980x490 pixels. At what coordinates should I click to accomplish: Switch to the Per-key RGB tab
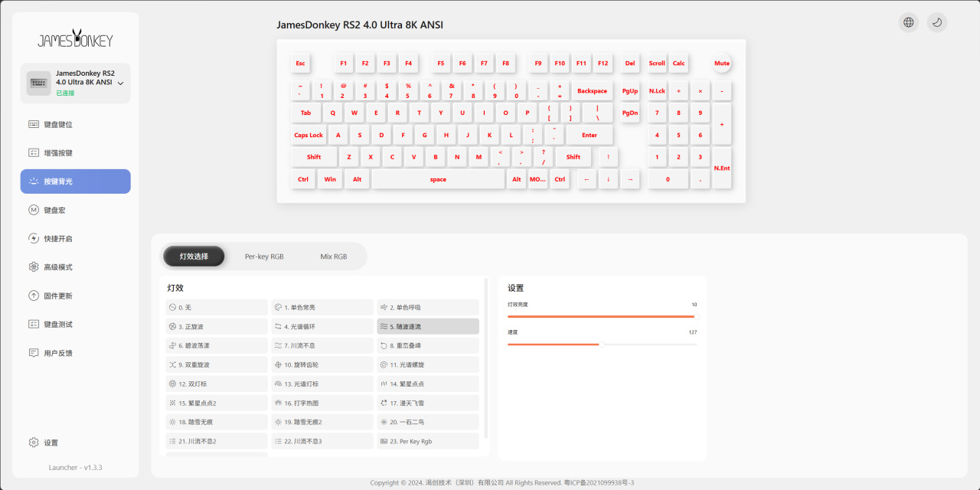264,256
